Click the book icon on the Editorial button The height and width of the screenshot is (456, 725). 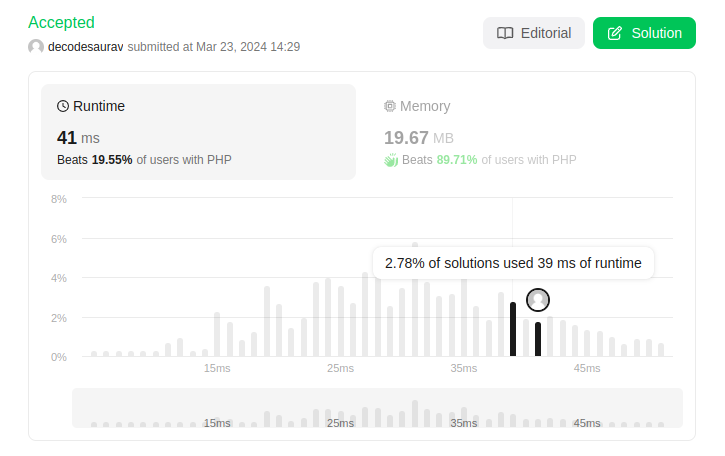point(505,33)
